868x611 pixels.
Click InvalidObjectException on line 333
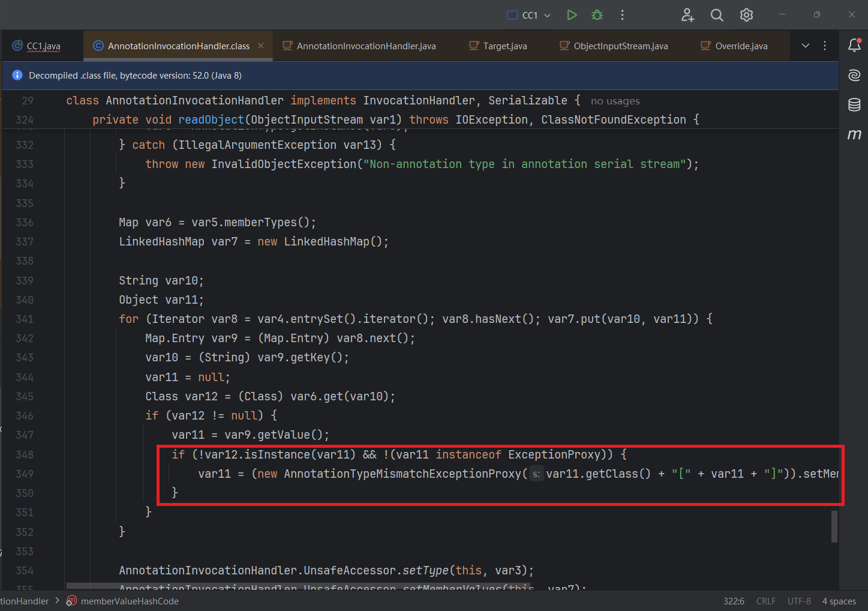pos(284,164)
